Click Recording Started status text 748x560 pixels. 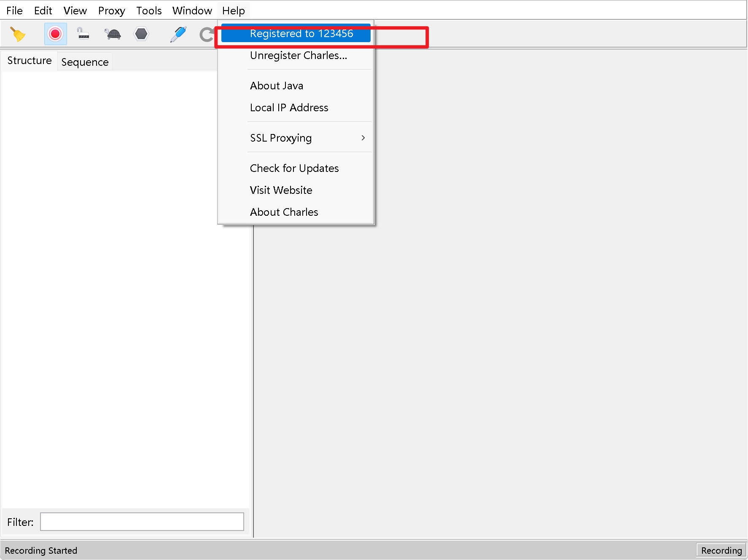(x=41, y=550)
